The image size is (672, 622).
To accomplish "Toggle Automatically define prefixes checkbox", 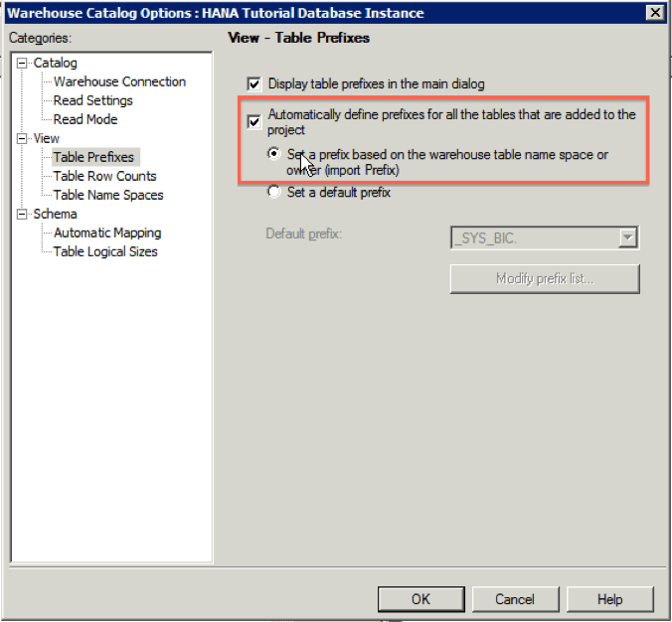I will pos(254,122).
